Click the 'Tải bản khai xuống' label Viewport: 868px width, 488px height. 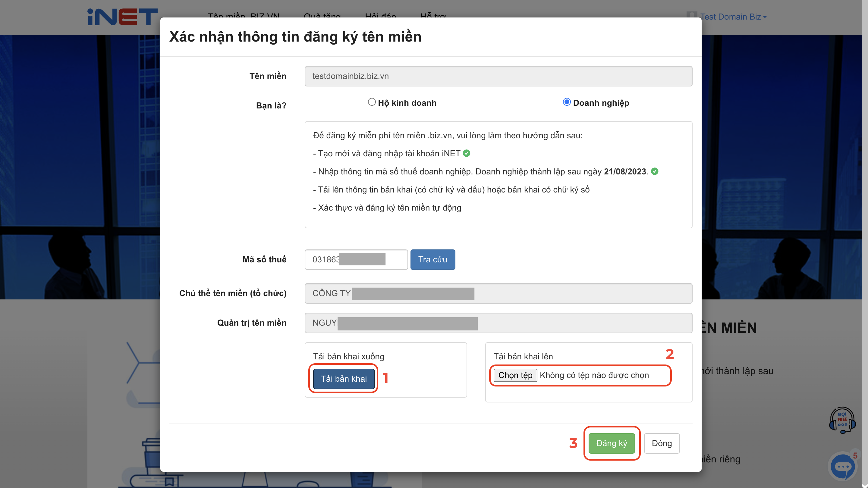click(x=348, y=356)
